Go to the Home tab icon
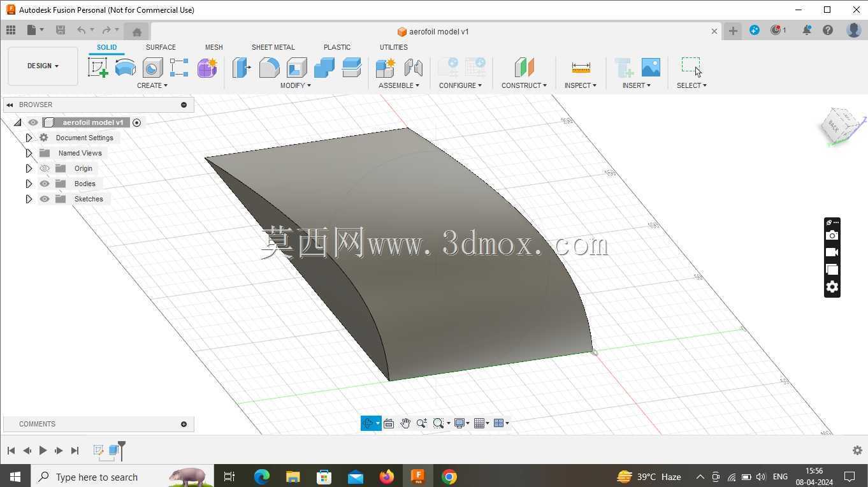Screen dimensions: 868x487 click(136, 31)
